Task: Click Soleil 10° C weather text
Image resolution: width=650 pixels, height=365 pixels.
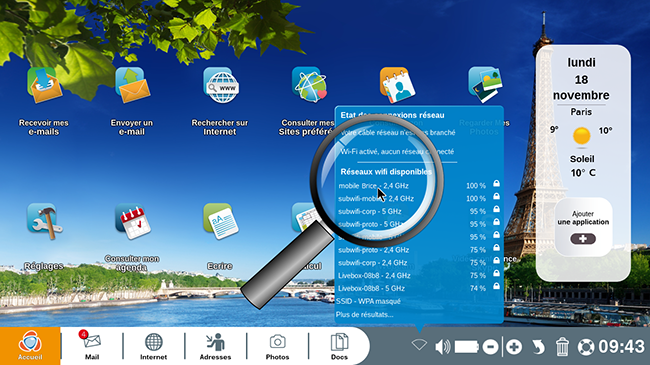Action: tap(582, 166)
